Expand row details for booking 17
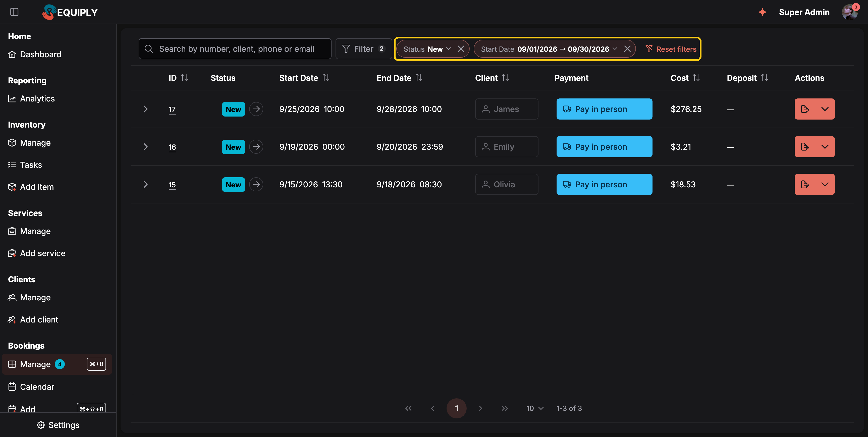Screen dimensions: 868x437 (146, 109)
